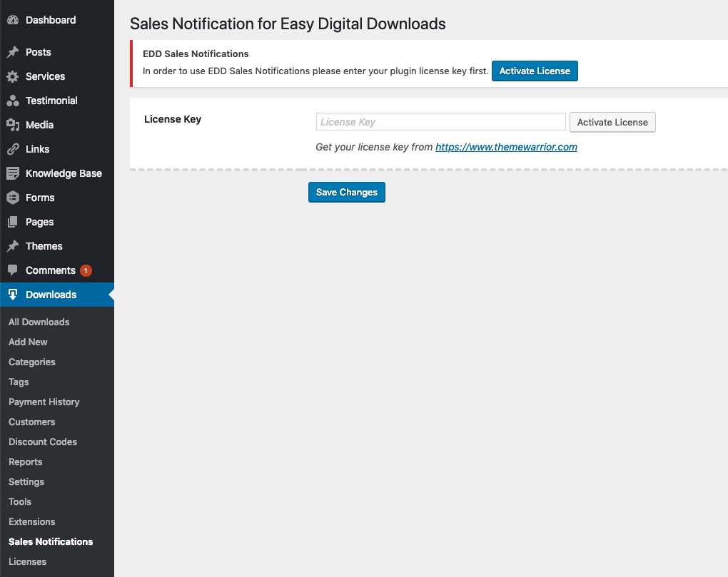Open the themewarrior.com link
Image resolution: width=728 pixels, height=577 pixels.
pos(506,147)
